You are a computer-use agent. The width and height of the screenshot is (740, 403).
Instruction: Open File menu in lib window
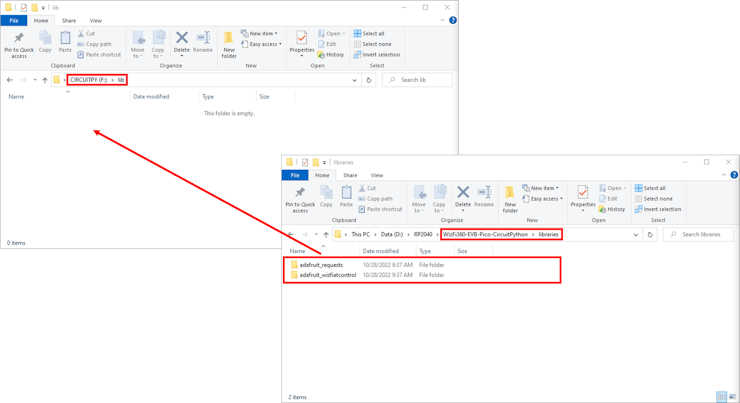tap(14, 21)
